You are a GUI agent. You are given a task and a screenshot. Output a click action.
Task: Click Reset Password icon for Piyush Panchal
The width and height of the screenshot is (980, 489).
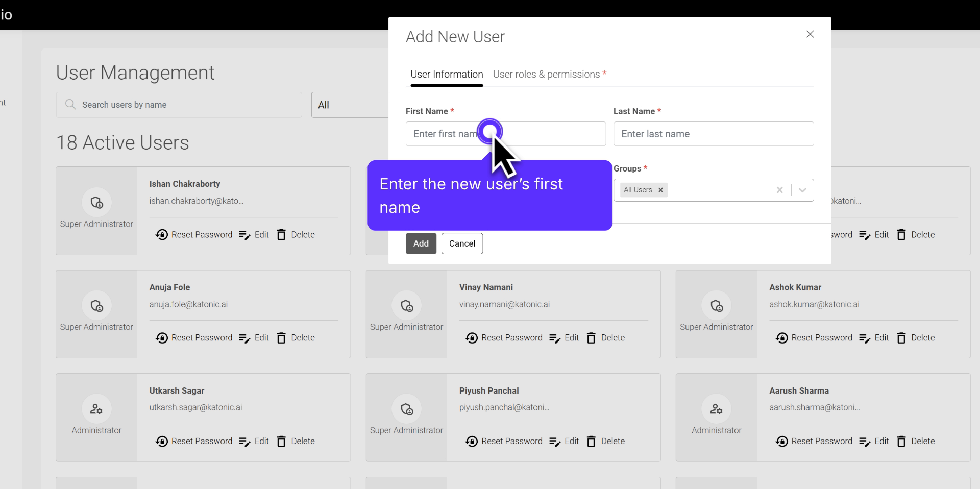click(x=472, y=442)
